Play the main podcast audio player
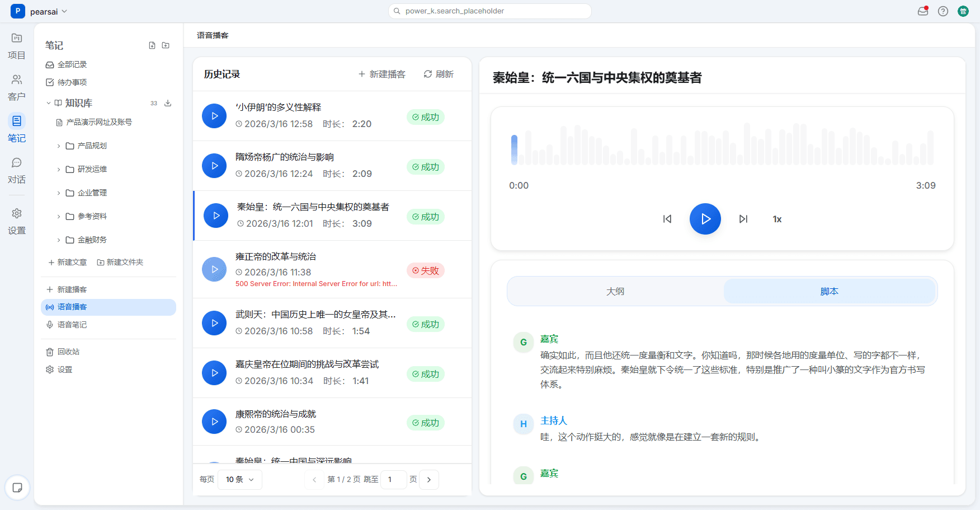 pos(705,219)
